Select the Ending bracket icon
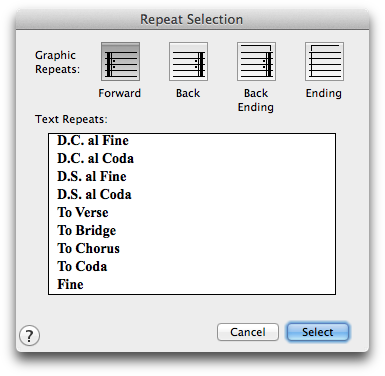 324,61
